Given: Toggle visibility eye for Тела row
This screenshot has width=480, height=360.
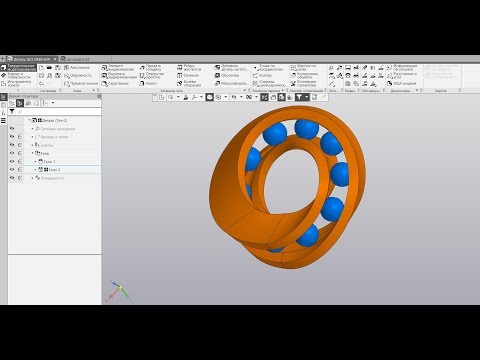Looking at the screenshot, I should [12, 153].
